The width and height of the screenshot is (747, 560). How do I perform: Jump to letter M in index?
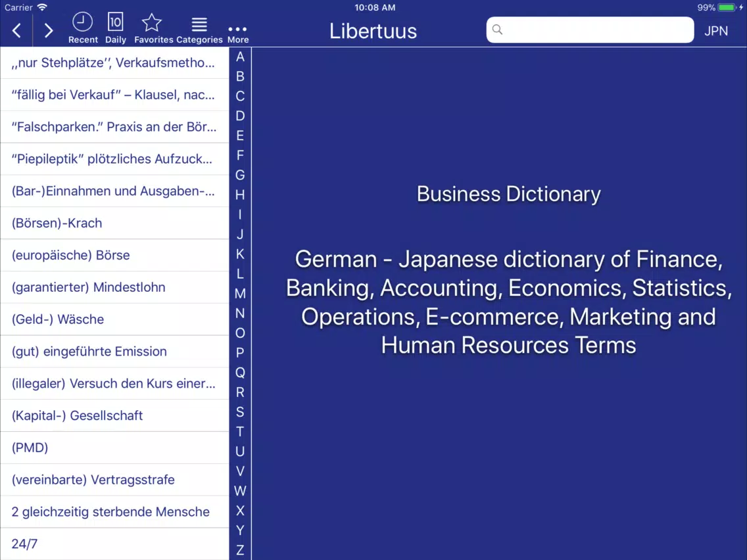click(x=240, y=294)
